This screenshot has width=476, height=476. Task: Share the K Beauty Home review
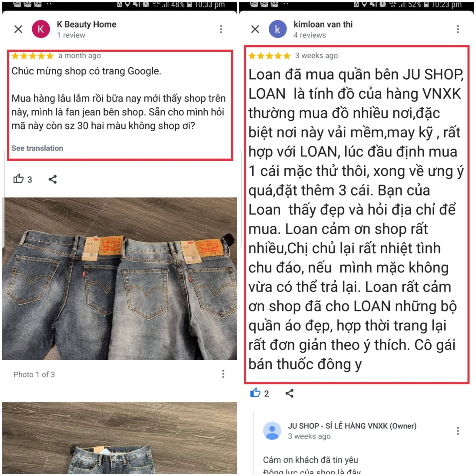coord(53,179)
